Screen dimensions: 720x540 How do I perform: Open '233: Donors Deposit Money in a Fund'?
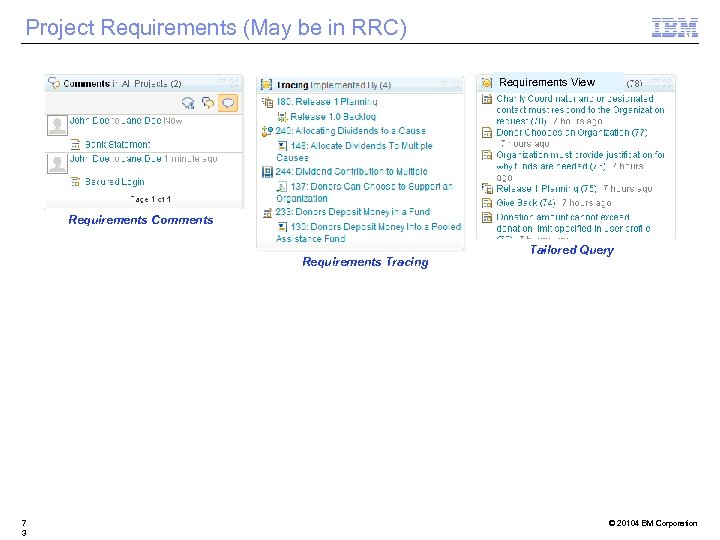coord(353,212)
